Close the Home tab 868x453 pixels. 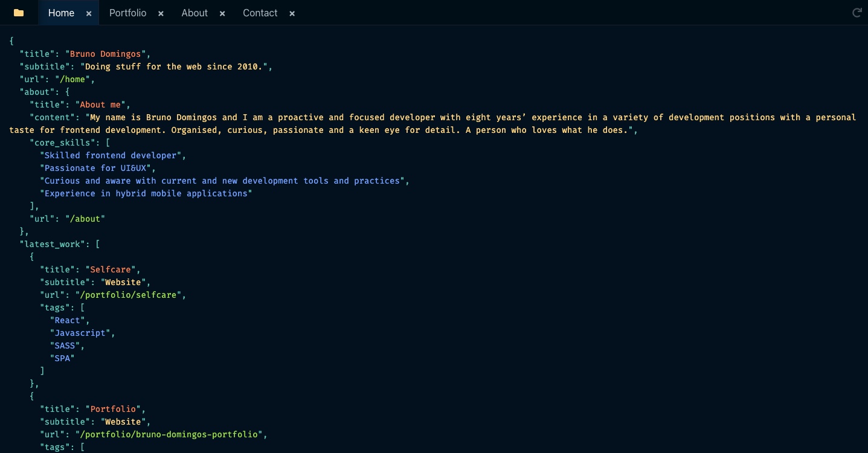88,13
